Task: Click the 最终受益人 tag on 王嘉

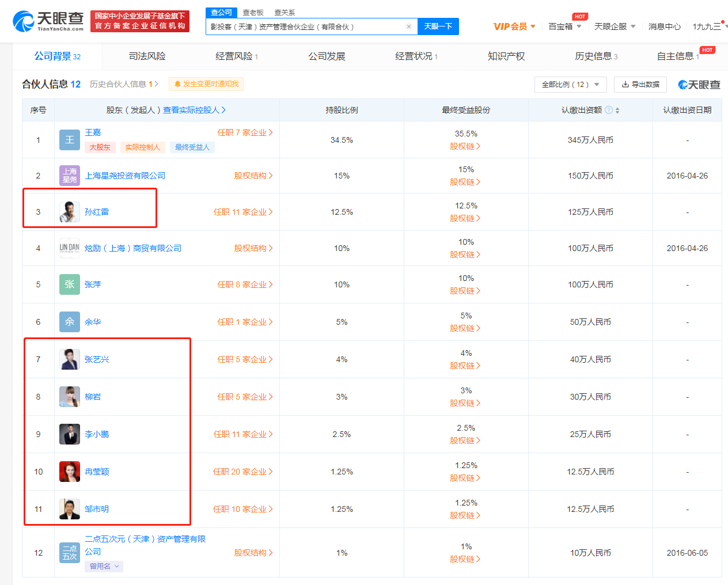Action: [x=192, y=147]
